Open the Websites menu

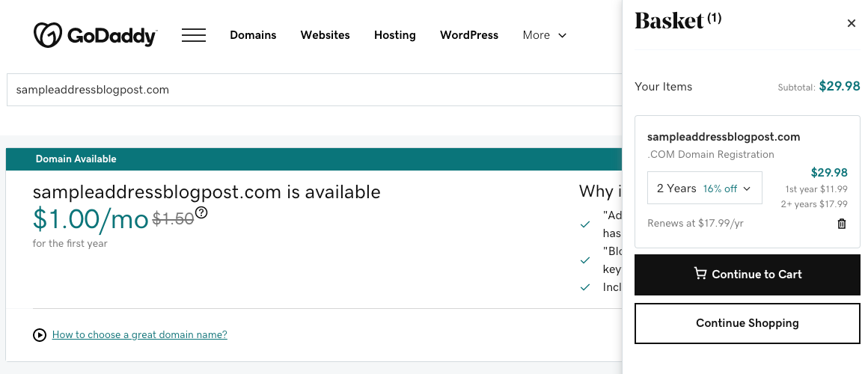point(325,35)
